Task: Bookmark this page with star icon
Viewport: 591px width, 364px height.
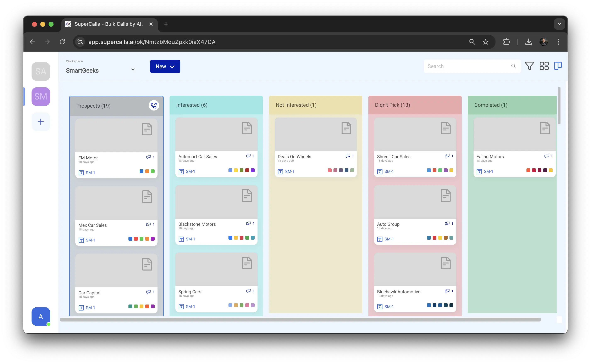Action: 485,42
